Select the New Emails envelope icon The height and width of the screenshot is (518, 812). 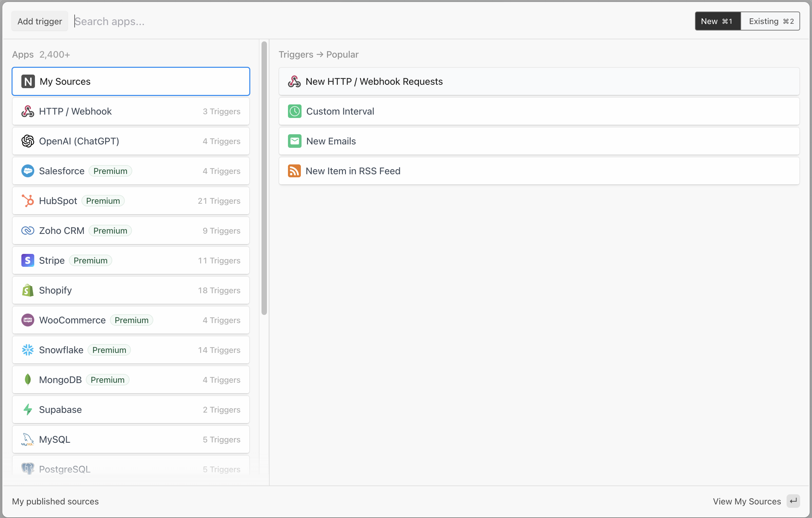[294, 141]
